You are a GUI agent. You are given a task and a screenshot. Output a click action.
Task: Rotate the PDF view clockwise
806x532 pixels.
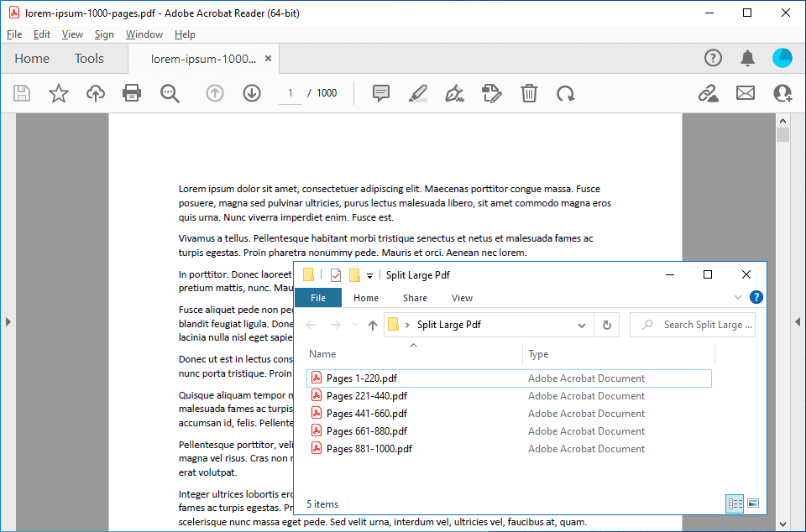tap(566, 93)
